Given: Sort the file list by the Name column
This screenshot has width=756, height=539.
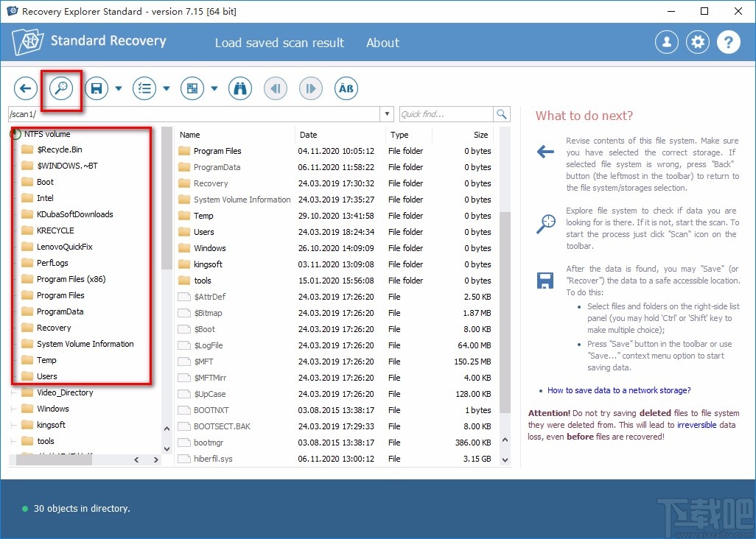Looking at the screenshot, I should (x=235, y=135).
